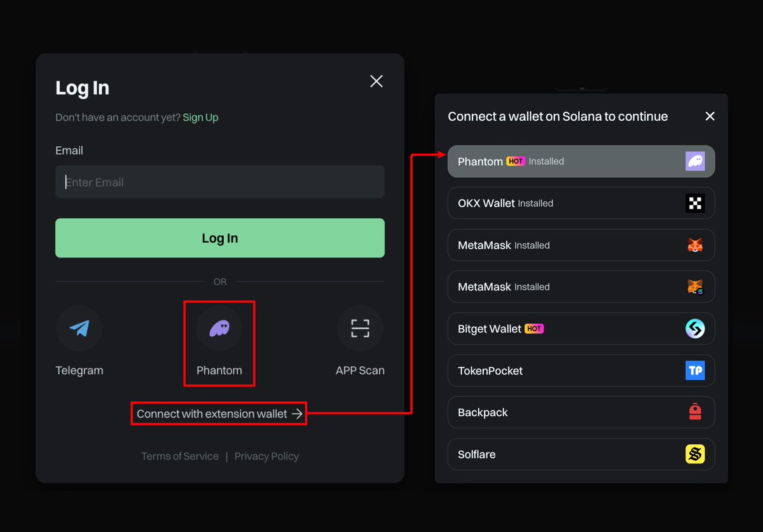The height and width of the screenshot is (532, 763).
Task: Pick TokenPocket wallet
Action: coord(581,371)
